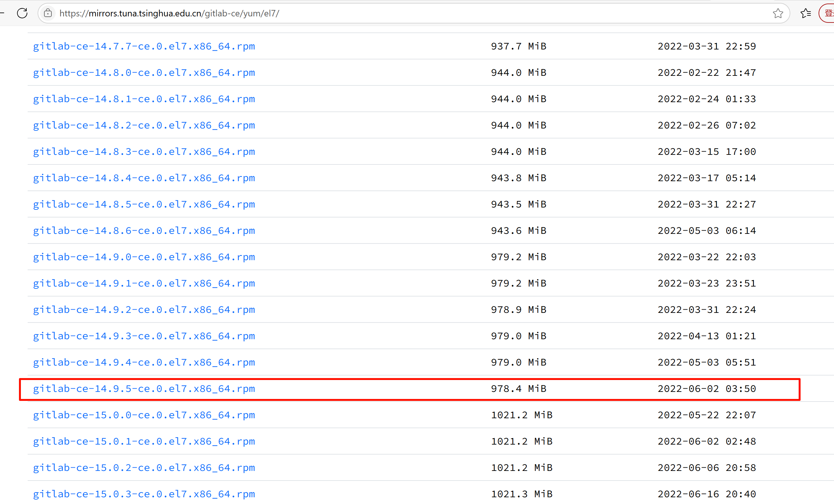Select date 2022-02-22 21:47
The height and width of the screenshot is (504, 834).
point(707,73)
